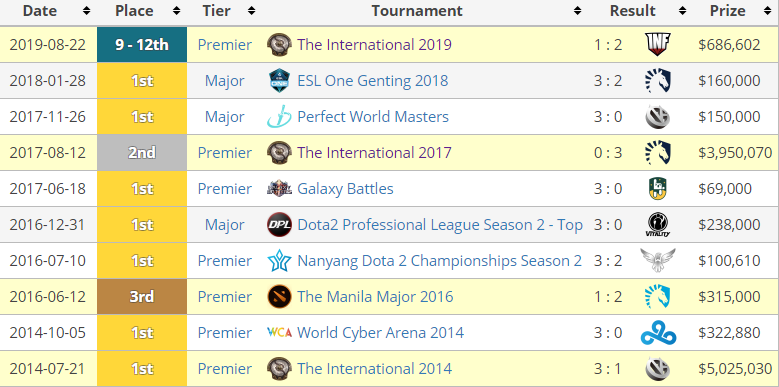Sort by the Tournament column header arrows
The width and height of the screenshot is (779, 387).
point(577,10)
